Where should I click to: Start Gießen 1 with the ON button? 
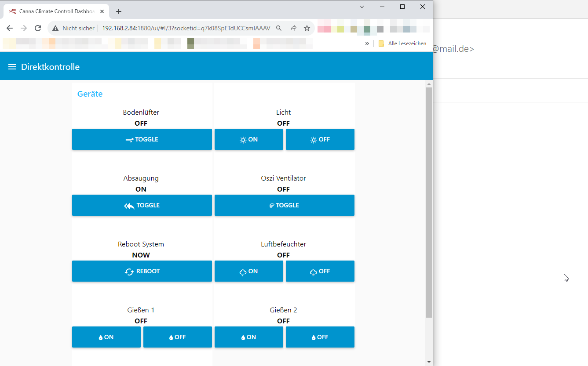tap(106, 337)
